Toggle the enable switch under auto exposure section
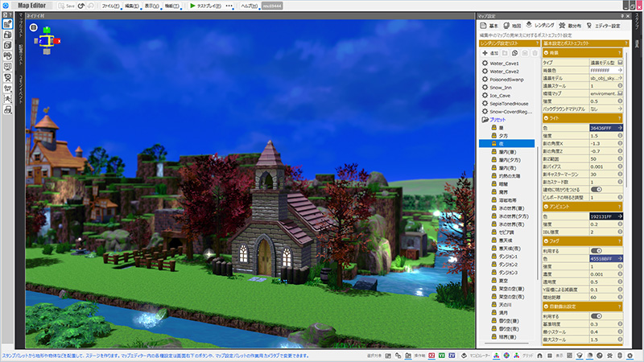 (597, 316)
